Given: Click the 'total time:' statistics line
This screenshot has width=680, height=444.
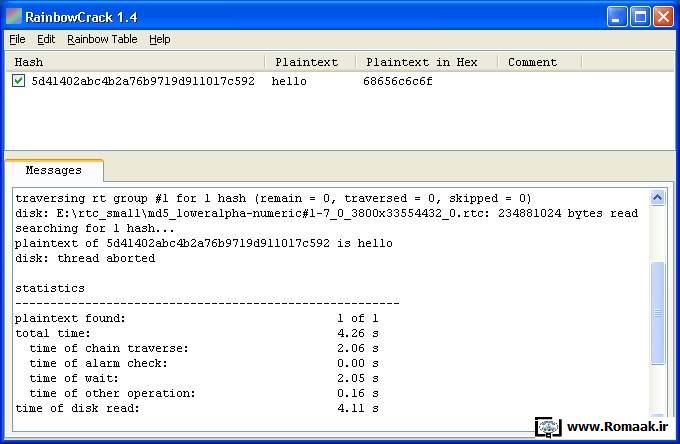Looking at the screenshot, I should 197,333.
